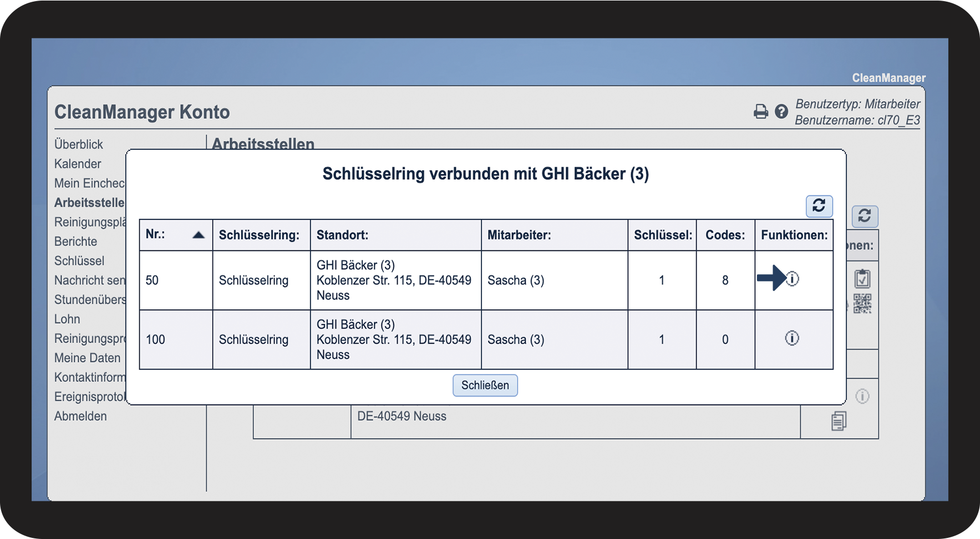Image resolution: width=980 pixels, height=539 pixels.
Task: Open Berichte in sidebar
Action: (x=76, y=241)
